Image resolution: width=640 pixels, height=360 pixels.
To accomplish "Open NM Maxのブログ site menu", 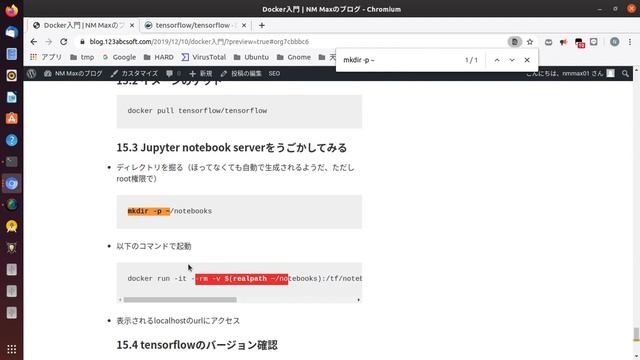I will pos(73,73).
